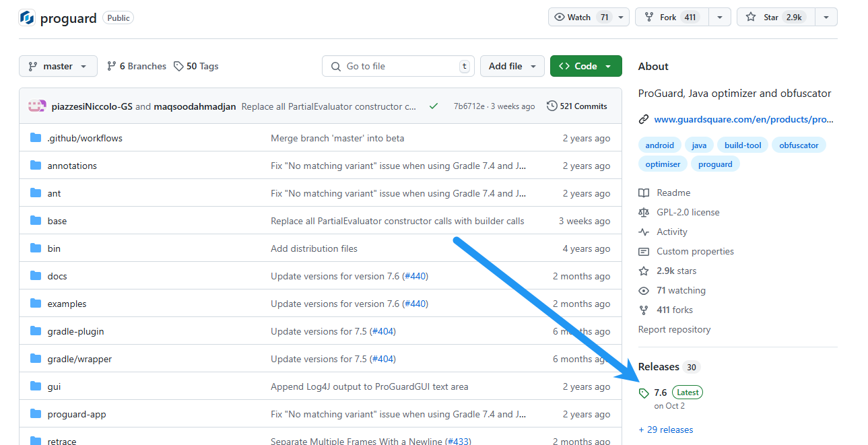Open the green Code dropdown
Screen dimensions: 868x445
coord(585,66)
